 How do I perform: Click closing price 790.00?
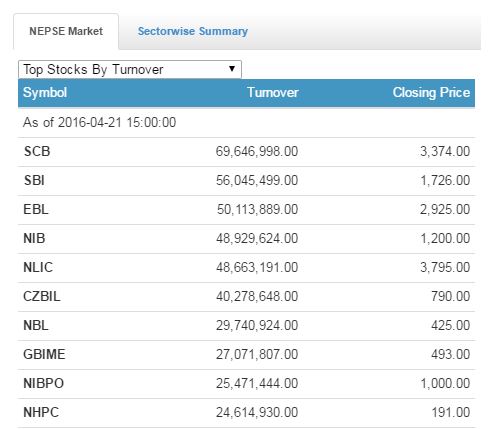tap(451, 297)
